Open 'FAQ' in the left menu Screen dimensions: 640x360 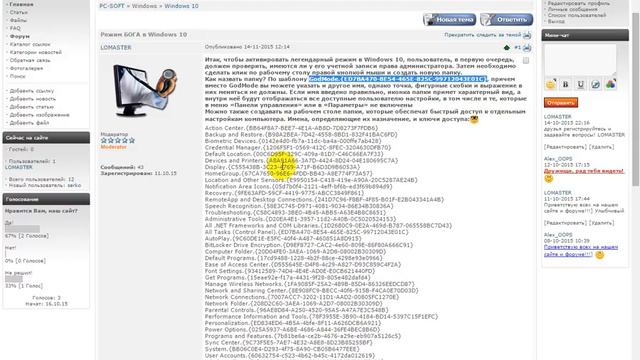click(15, 28)
